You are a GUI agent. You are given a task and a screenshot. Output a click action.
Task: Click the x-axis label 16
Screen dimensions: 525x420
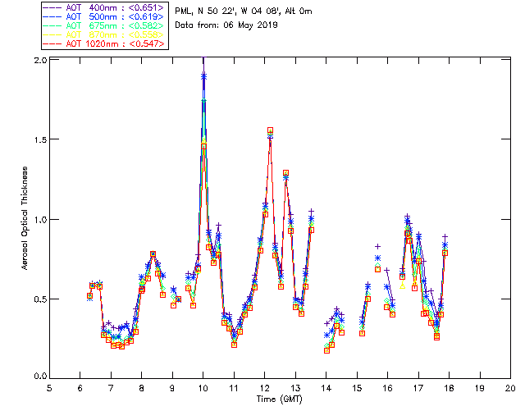[388, 388]
